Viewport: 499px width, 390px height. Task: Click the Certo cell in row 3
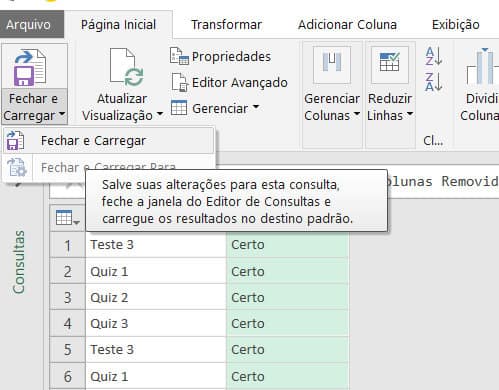287,297
